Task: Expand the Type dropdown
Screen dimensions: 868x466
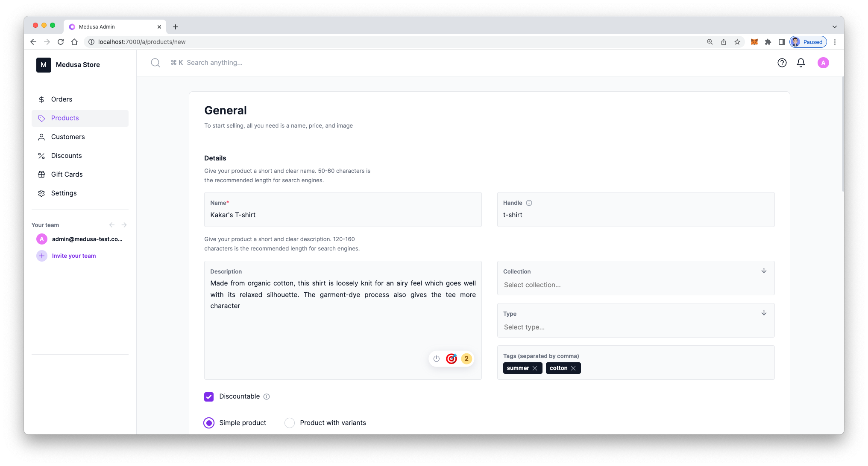Action: click(764, 313)
